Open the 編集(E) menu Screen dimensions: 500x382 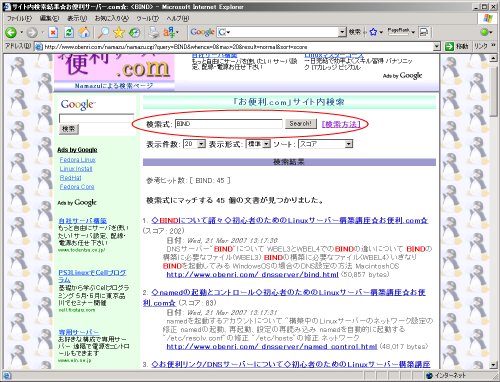pyautogui.click(x=49, y=18)
